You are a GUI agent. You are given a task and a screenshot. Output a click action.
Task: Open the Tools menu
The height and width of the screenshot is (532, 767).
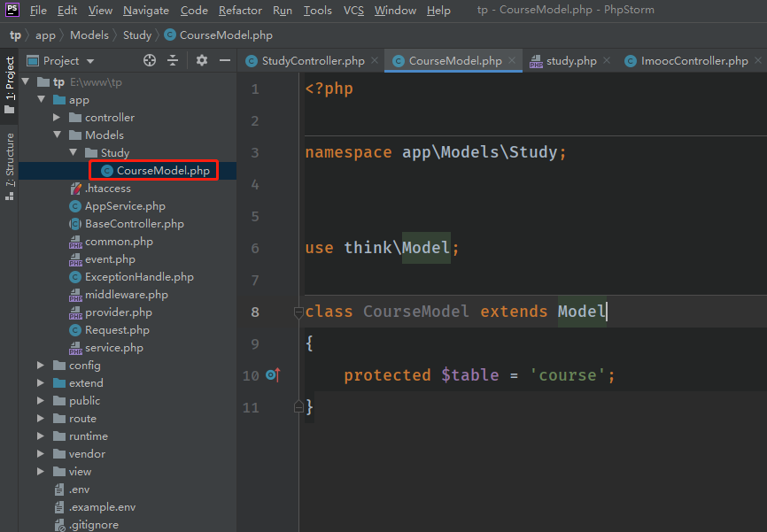tap(317, 11)
